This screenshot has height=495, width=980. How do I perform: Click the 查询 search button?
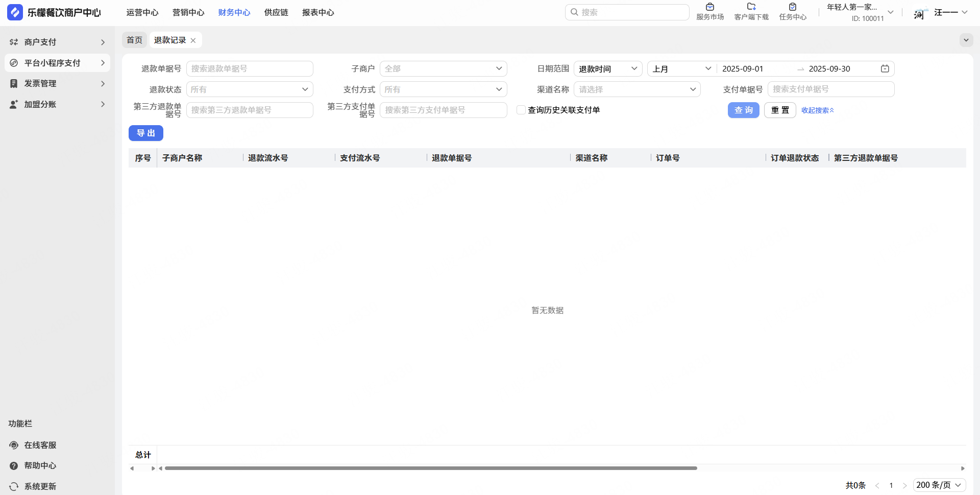[743, 110]
